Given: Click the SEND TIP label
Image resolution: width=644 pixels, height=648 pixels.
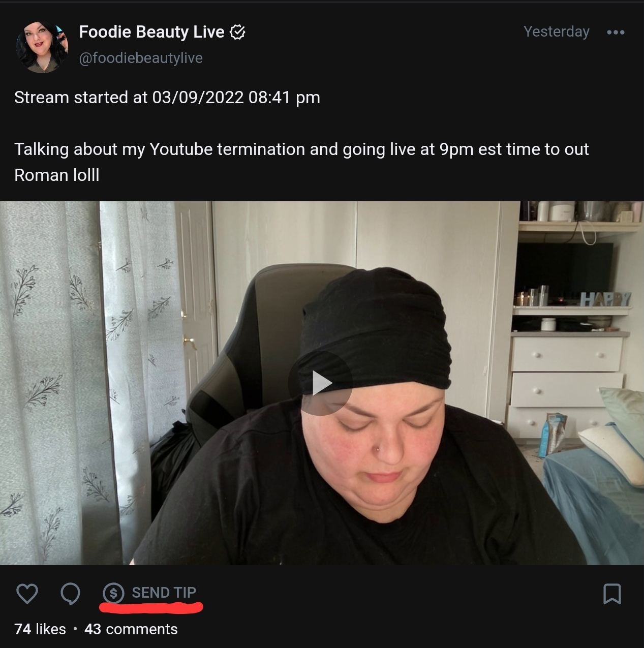Looking at the screenshot, I should point(164,593).
